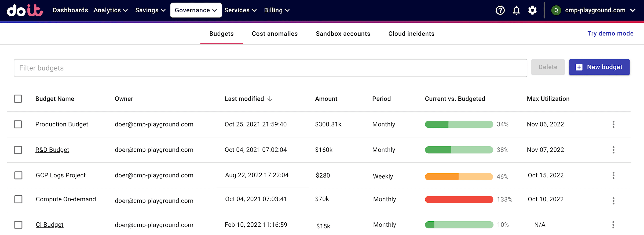Switch to the Cost anomalies tab
644x235 pixels.
[275, 34]
